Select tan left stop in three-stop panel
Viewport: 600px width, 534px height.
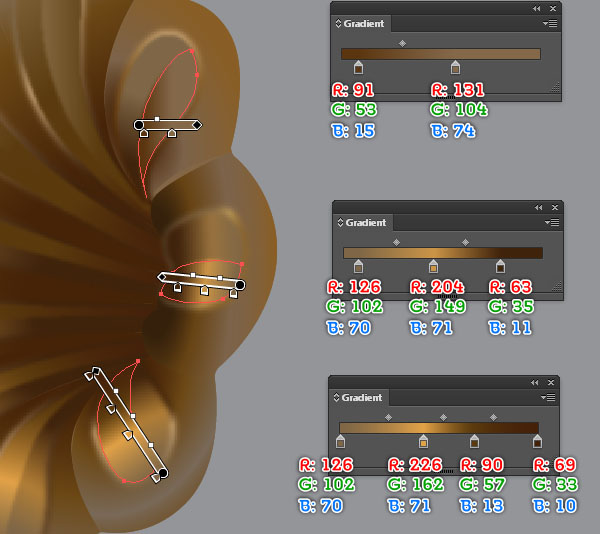tap(358, 266)
